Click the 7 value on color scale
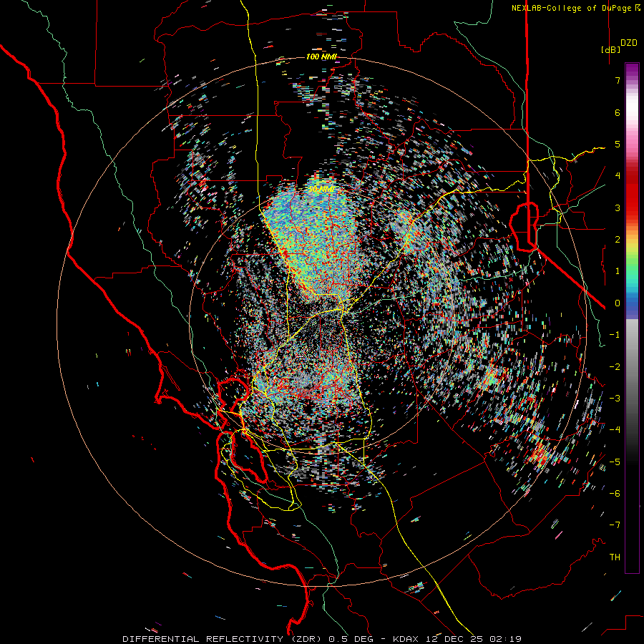 point(618,80)
